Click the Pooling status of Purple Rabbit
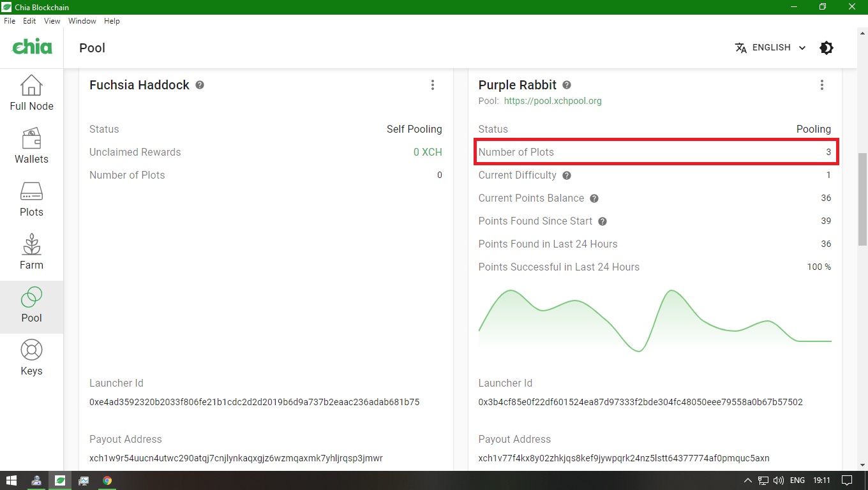Screen dimensions: 868x490 814,129
